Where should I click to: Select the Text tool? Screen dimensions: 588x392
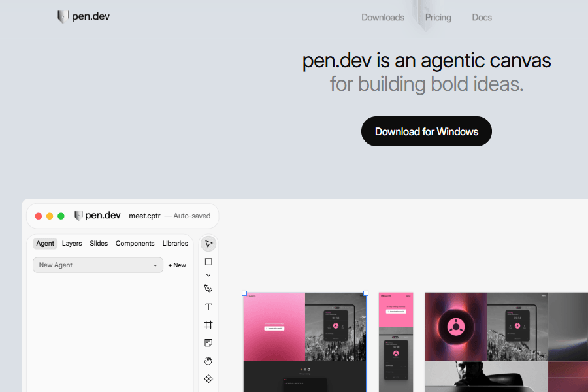[x=208, y=307]
